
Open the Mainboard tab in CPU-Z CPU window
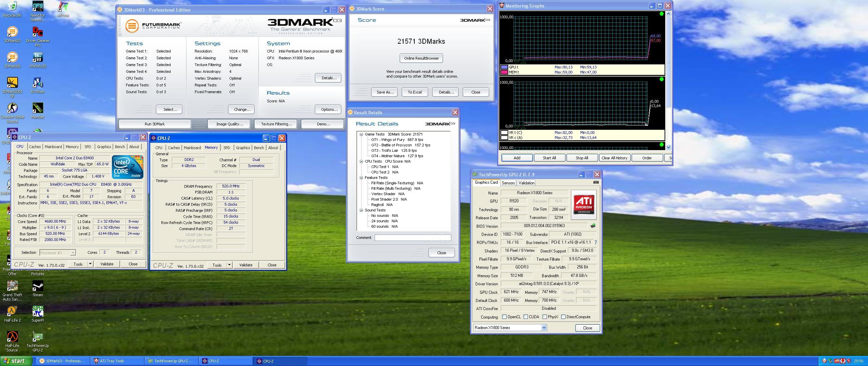point(53,147)
